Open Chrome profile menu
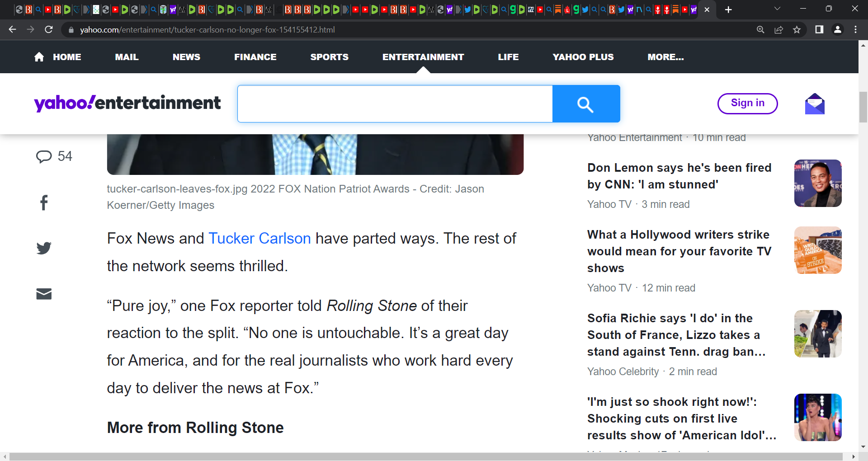This screenshot has width=868, height=461. (x=837, y=29)
